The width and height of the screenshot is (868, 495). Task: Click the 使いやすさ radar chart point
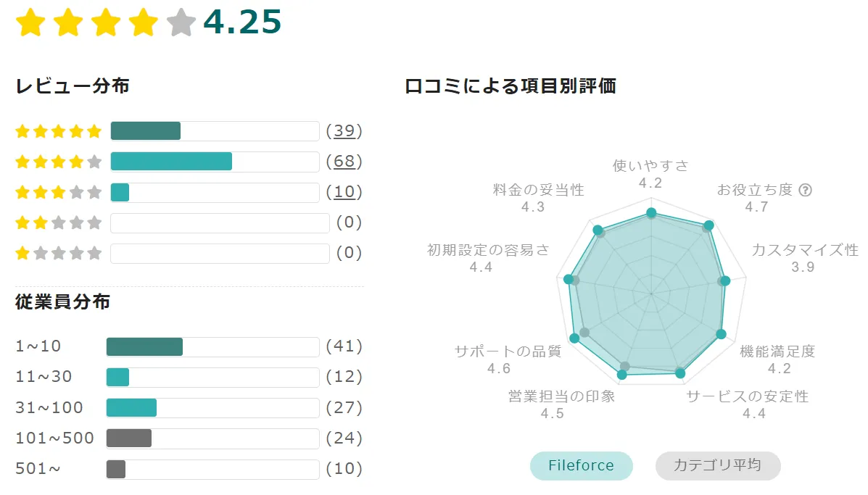651,213
